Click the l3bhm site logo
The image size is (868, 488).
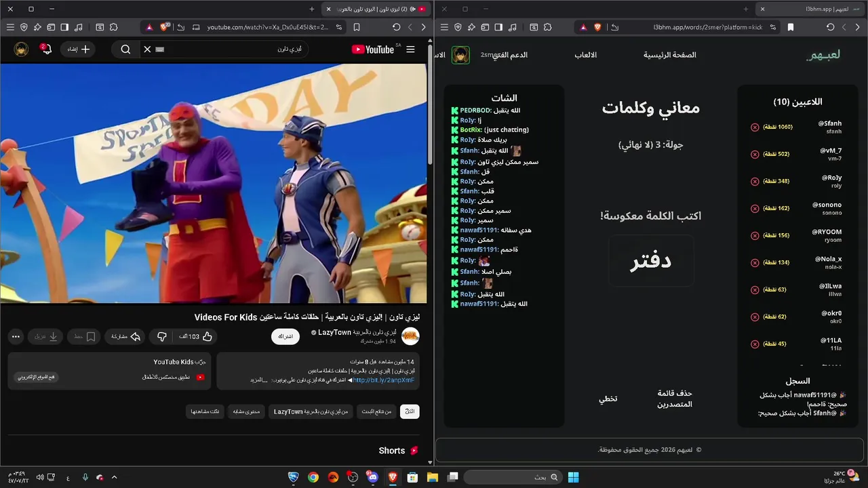click(x=823, y=55)
